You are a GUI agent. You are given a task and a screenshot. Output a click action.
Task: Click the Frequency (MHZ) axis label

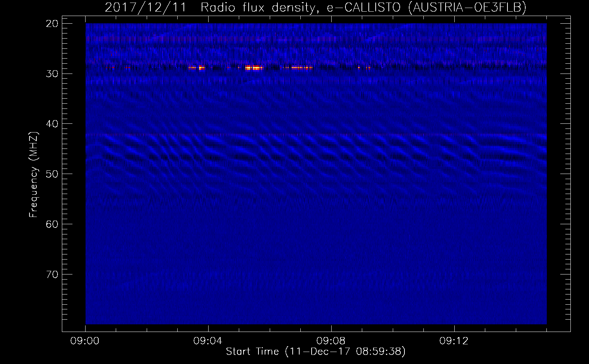pos(33,175)
